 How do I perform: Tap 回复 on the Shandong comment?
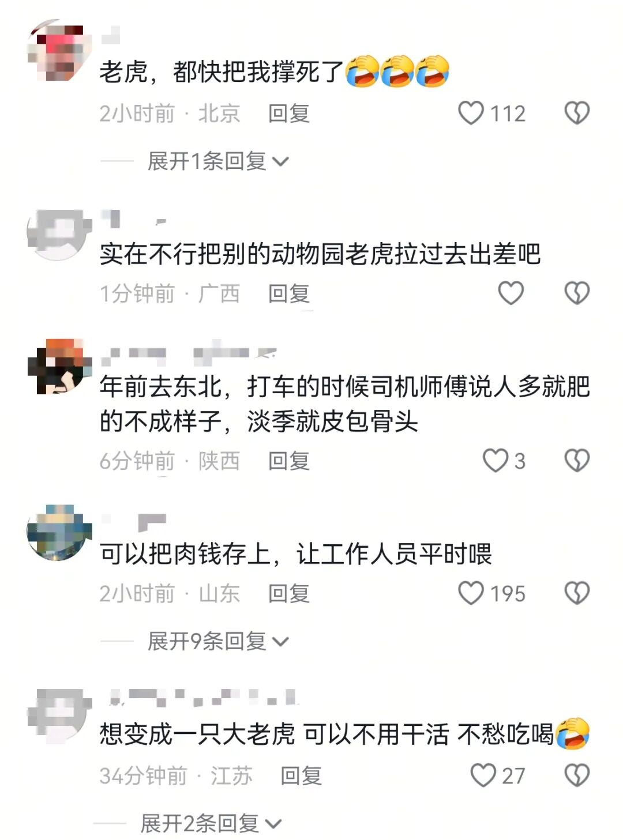(x=289, y=594)
